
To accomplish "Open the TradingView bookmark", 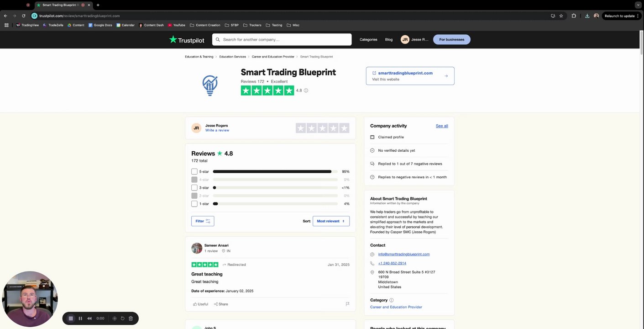I will (x=27, y=25).
